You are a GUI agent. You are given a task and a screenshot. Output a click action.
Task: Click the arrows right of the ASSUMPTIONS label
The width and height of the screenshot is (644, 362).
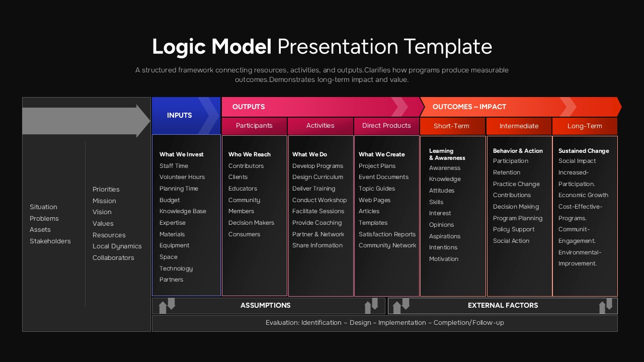tap(372, 305)
